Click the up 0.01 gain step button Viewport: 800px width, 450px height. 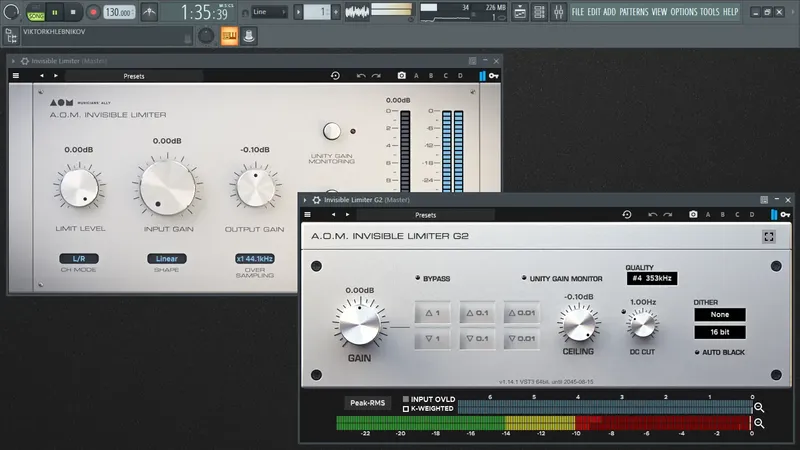[x=521, y=313]
